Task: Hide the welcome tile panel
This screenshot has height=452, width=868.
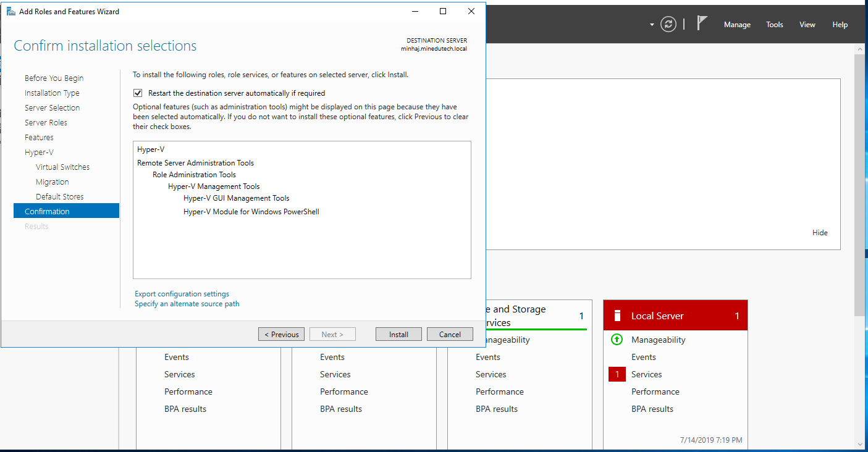Action: pyautogui.click(x=820, y=233)
